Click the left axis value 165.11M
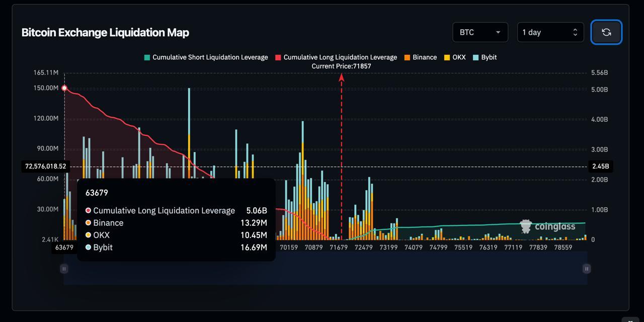This screenshot has height=322, width=644. (46, 73)
